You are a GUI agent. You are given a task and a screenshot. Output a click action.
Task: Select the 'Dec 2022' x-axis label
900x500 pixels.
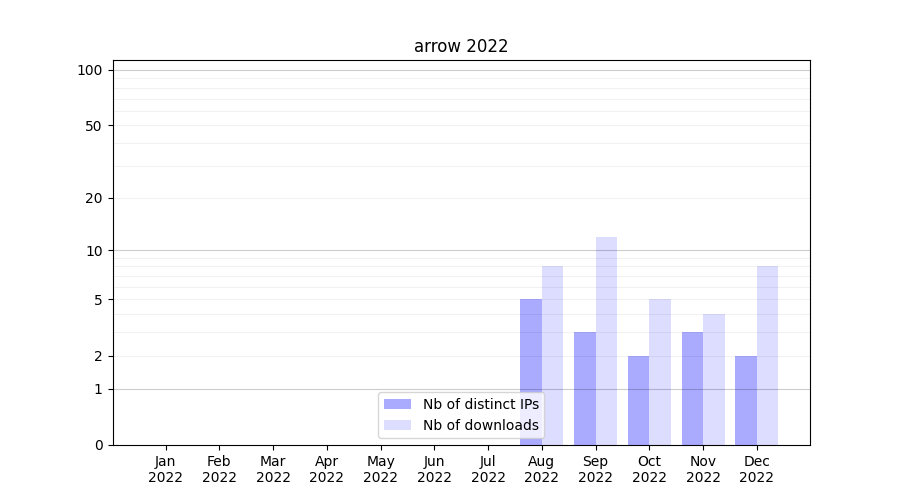757,469
